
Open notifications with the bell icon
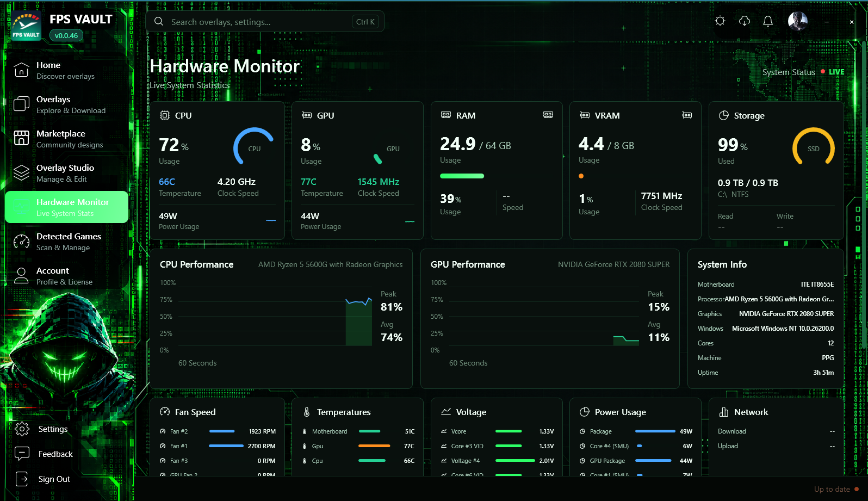coord(768,21)
